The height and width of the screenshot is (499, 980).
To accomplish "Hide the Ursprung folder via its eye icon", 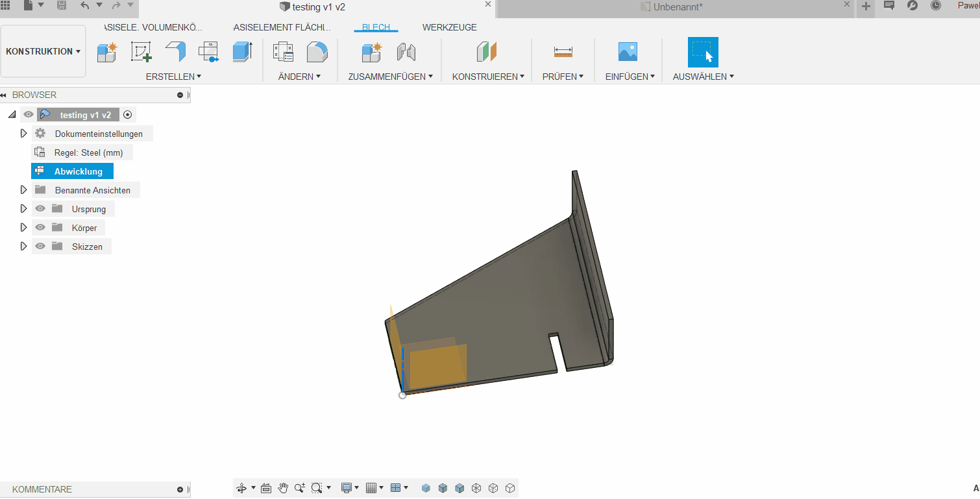I will pos(40,208).
